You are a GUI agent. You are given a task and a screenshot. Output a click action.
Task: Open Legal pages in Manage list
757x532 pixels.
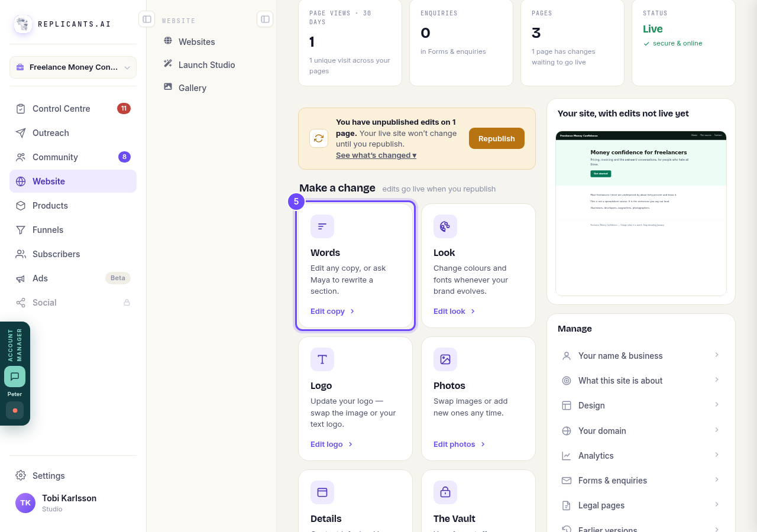641,505
